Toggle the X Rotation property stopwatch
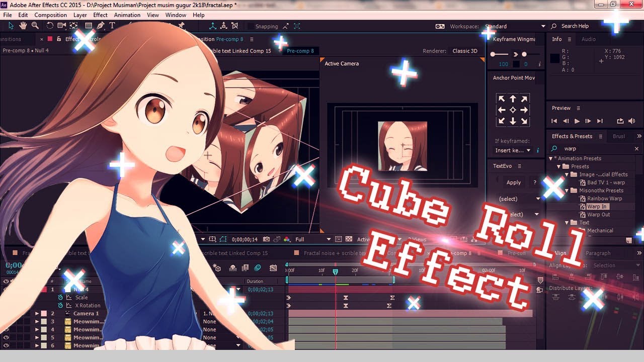 tap(60, 305)
